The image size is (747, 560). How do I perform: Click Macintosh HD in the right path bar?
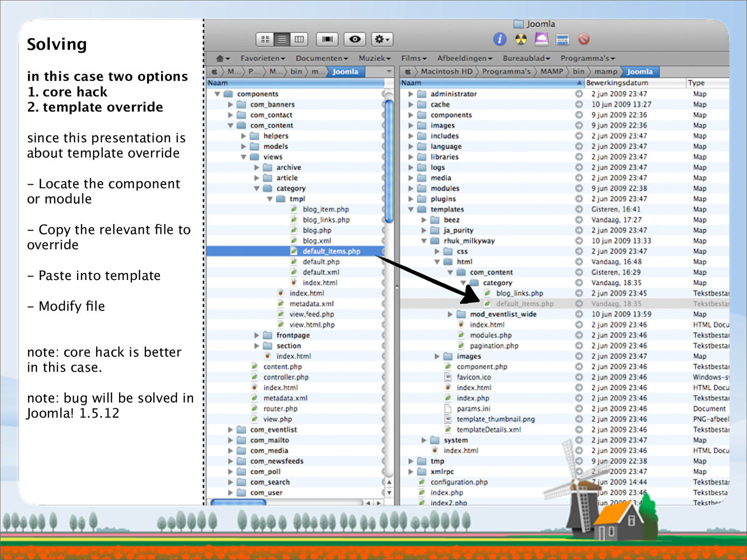pyautogui.click(x=446, y=71)
